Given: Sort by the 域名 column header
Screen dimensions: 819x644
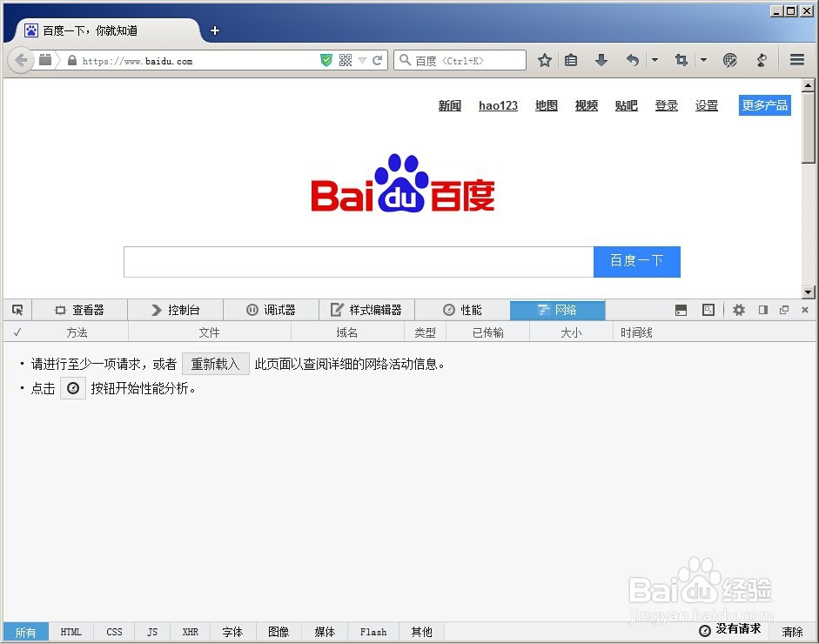Looking at the screenshot, I should coord(347,332).
